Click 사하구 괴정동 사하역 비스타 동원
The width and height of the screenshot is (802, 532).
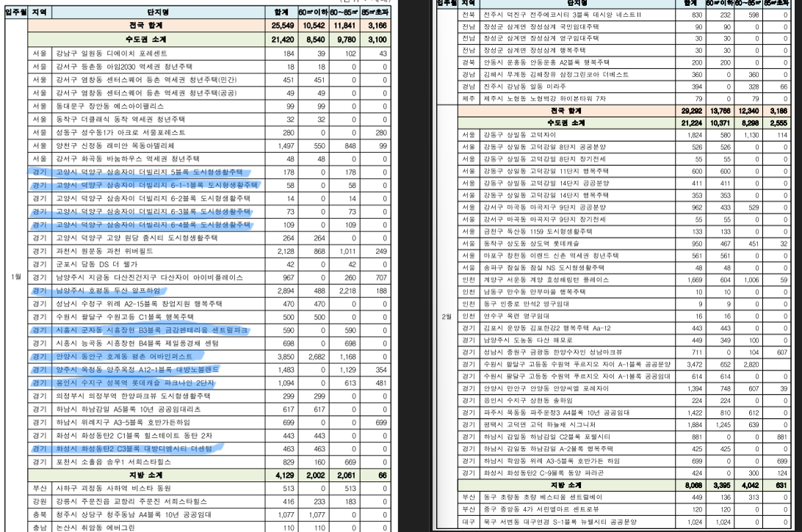[114, 489]
